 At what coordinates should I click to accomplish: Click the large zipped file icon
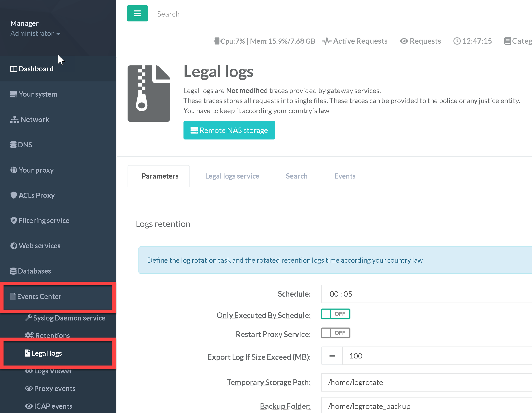[x=149, y=93]
